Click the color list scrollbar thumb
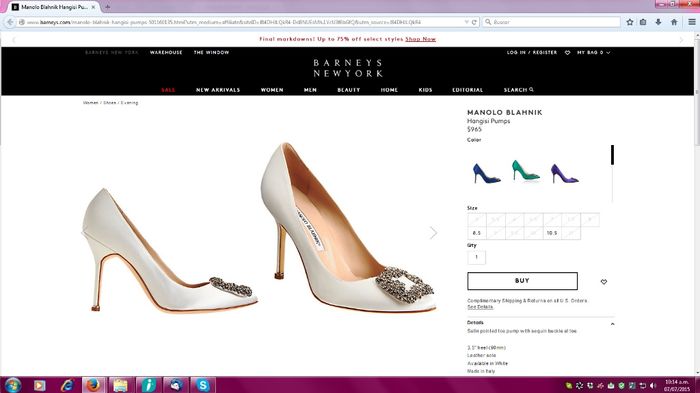The image size is (700, 393). [x=612, y=155]
